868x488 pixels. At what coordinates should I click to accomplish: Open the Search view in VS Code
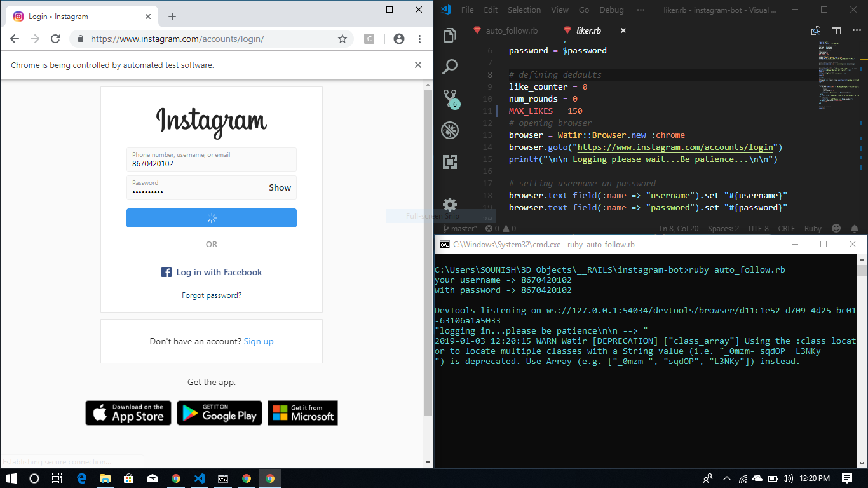coord(450,66)
